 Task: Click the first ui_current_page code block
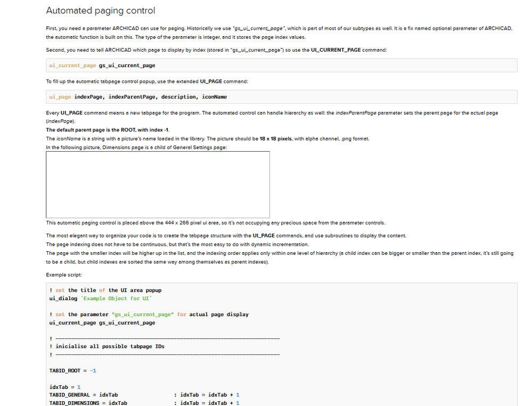pyautogui.click(x=102, y=65)
